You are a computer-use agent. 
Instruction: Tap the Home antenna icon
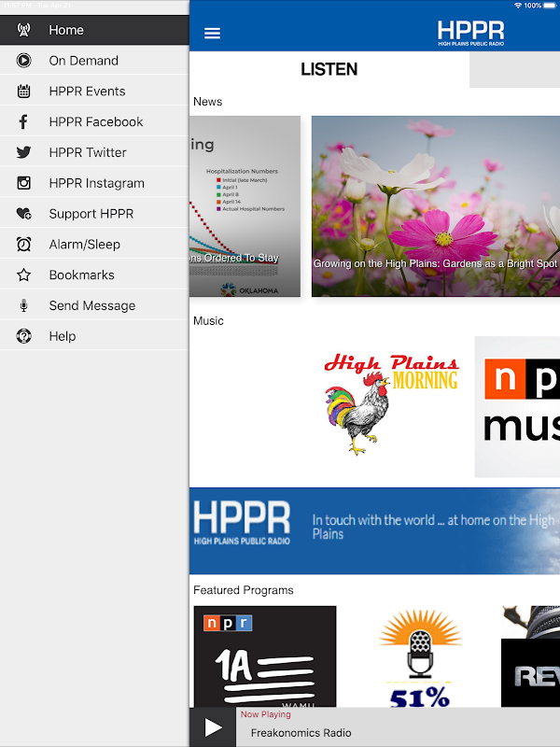click(x=24, y=30)
